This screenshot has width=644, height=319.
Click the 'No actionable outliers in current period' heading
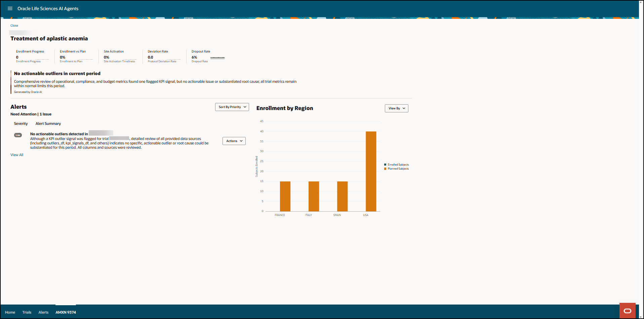pos(57,74)
